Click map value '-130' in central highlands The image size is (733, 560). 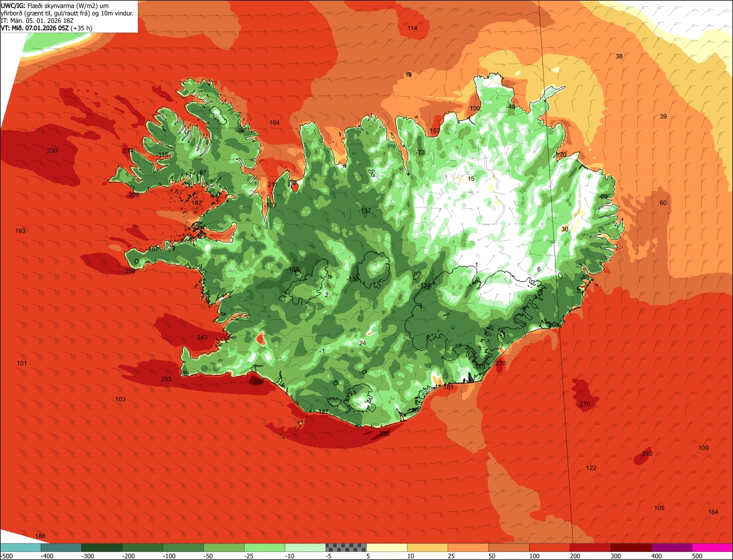pos(353,279)
